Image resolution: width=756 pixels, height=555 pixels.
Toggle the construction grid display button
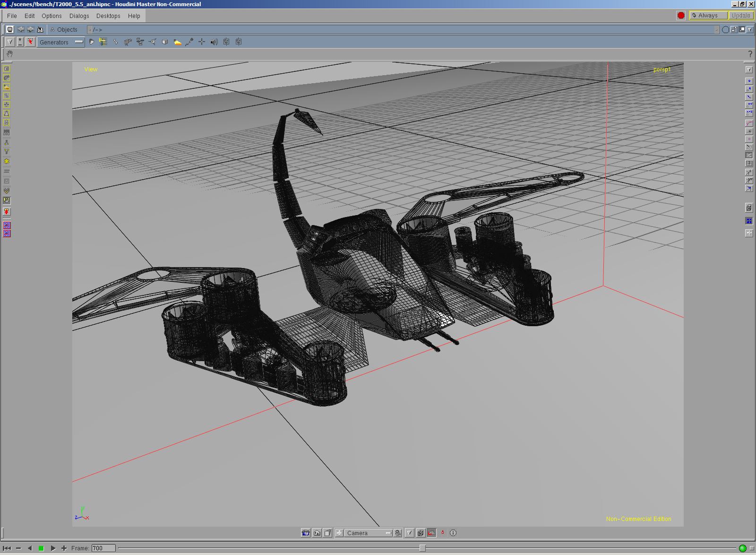click(431, 533)
